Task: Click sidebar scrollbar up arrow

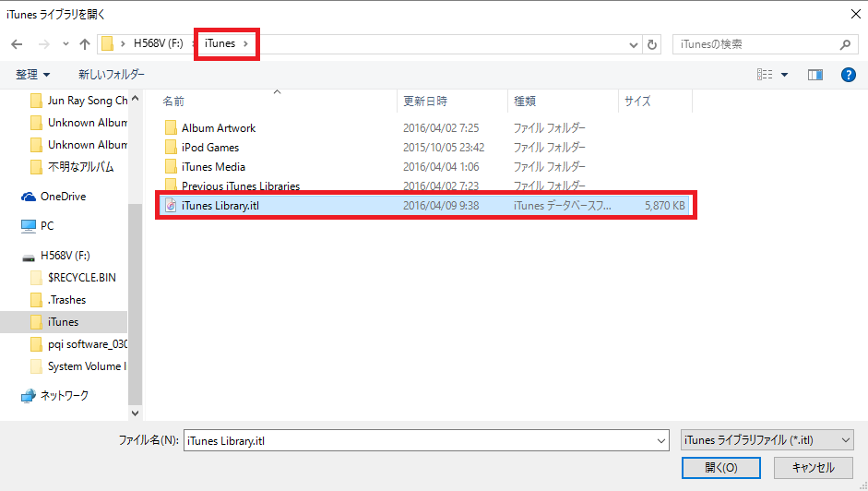Action: click(x=135, y=98)
